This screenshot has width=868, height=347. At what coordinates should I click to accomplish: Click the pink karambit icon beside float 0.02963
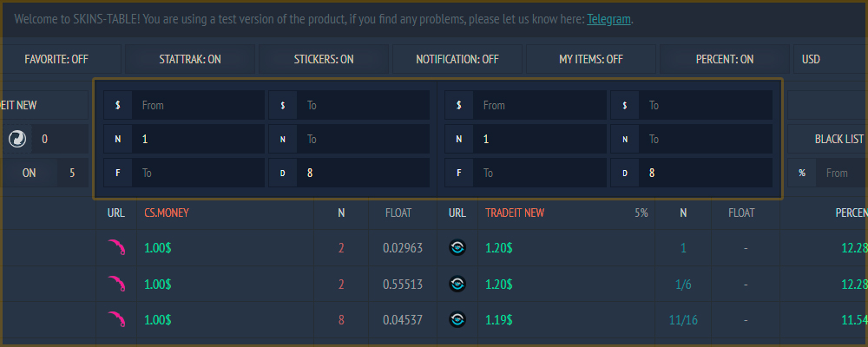click(116, 247)
